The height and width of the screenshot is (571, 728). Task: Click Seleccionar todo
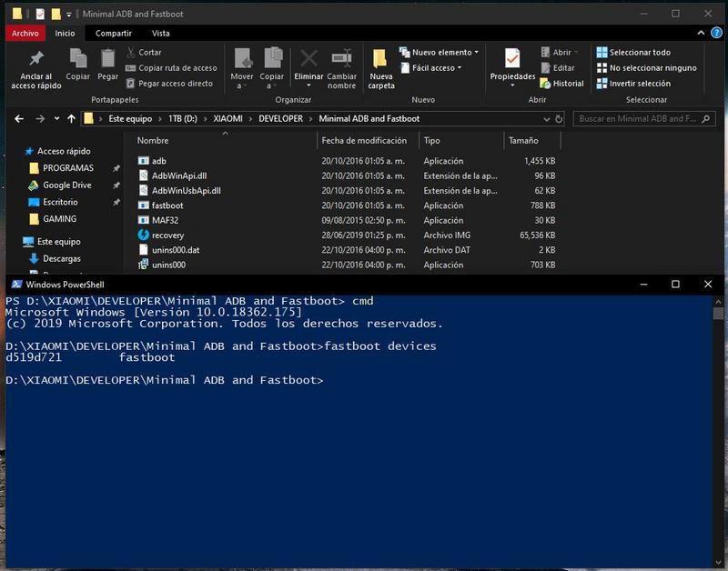[x=633, y=53]
